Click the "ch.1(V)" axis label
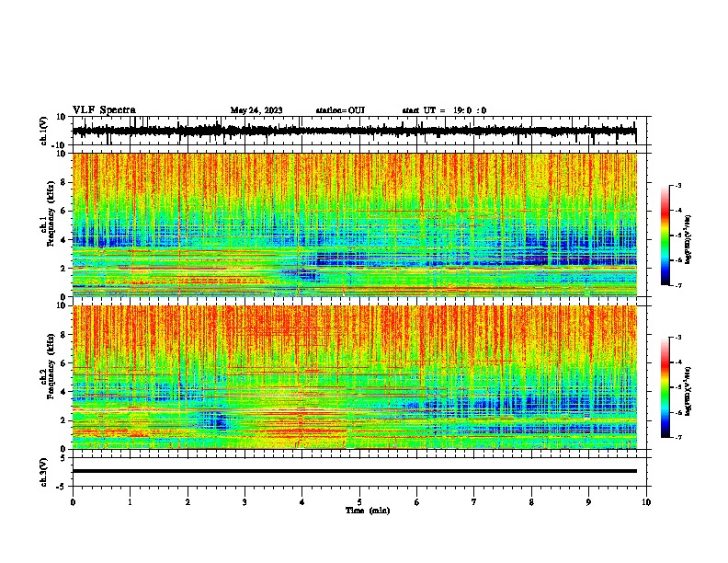The width and height of the screenshot is (728, 563). pos(44,131)
